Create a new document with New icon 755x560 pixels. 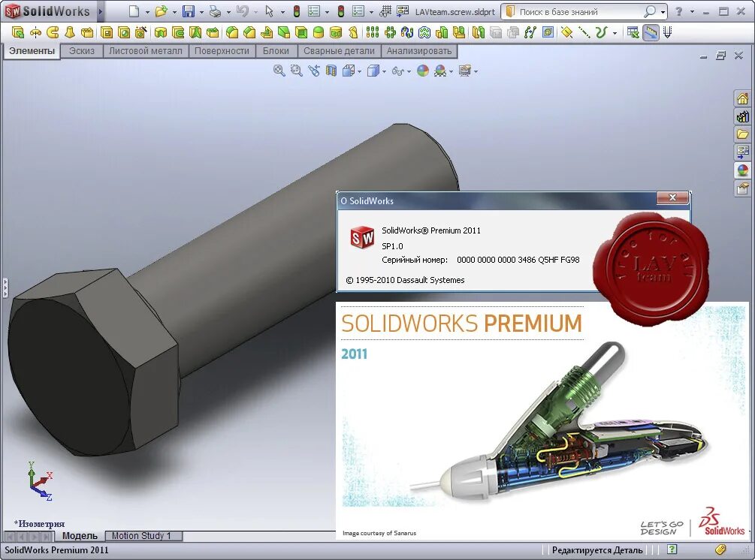(134, 11)
